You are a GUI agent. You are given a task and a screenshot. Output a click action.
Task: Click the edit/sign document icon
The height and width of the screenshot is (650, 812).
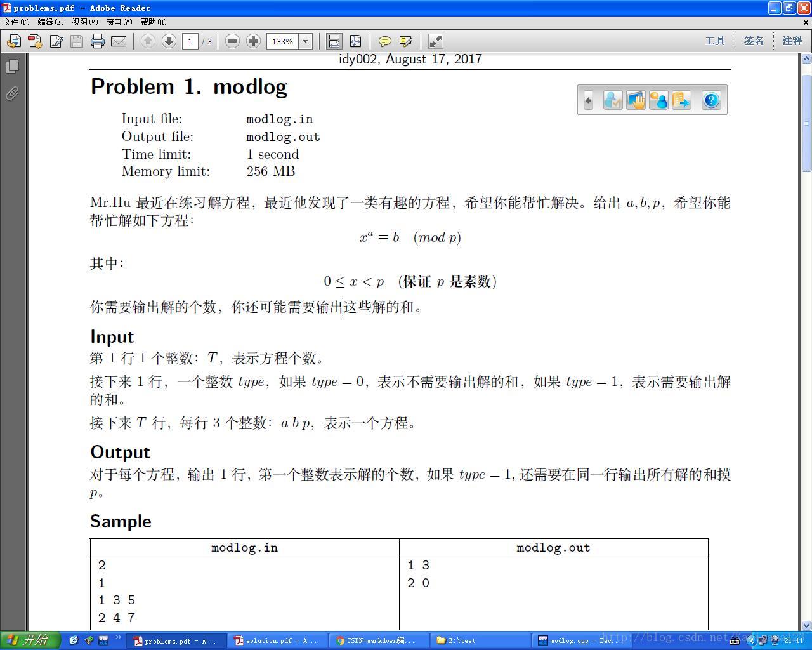click(56, 41)
